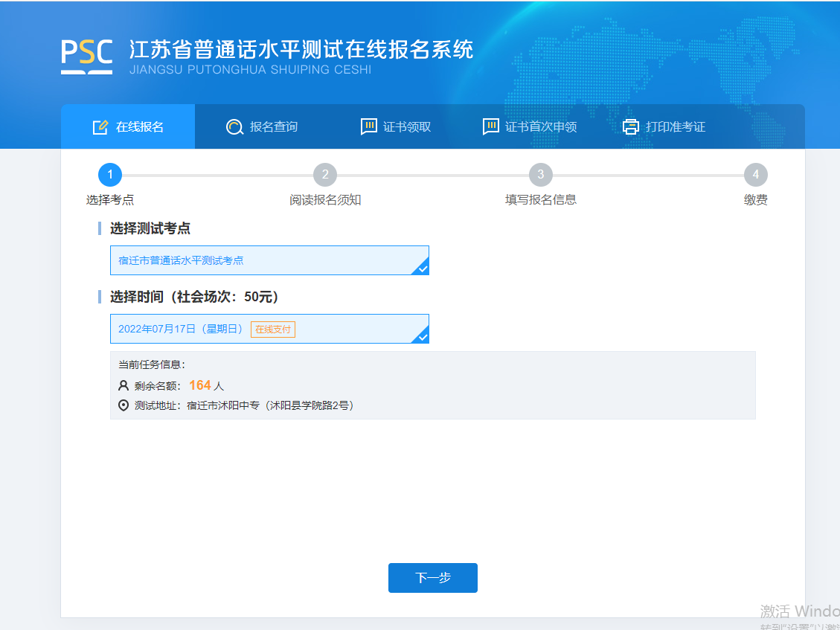The height and width of the screenshot is (630, 840).
Task: Click the magnifier icon beside 报名查询
Action: (x=234, y=127)
